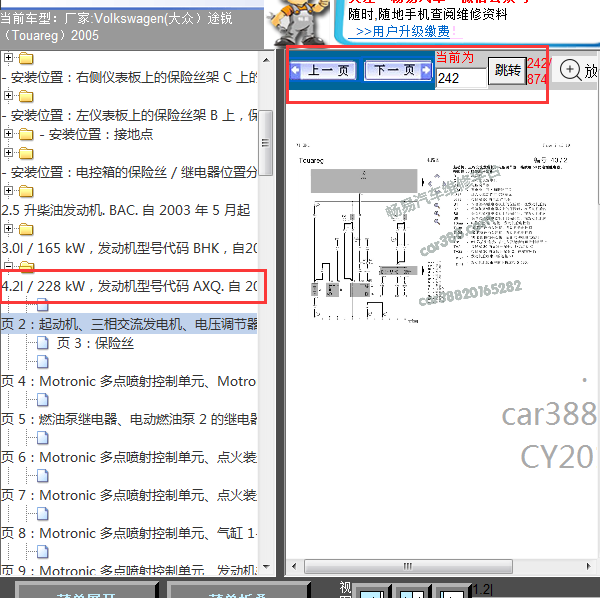Screen dimensions: 600x598
Task: Click the diagram viewer horizontal scrollbar left arrow
Action: [x=294, y=566]
